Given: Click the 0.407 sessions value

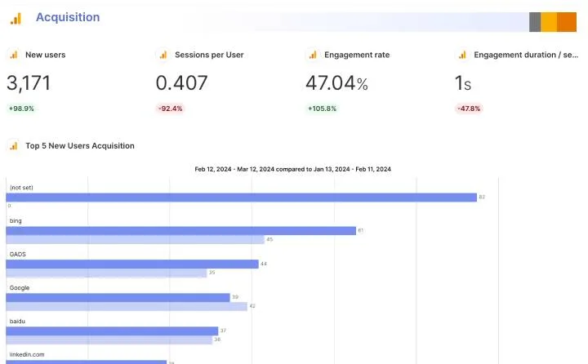Looking at the screenshot, I should 181,83.
